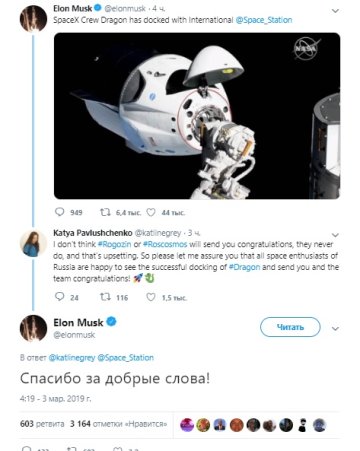View the 3 164 likes list
This screenshot has width=360, height=451.
click(118, 424)
